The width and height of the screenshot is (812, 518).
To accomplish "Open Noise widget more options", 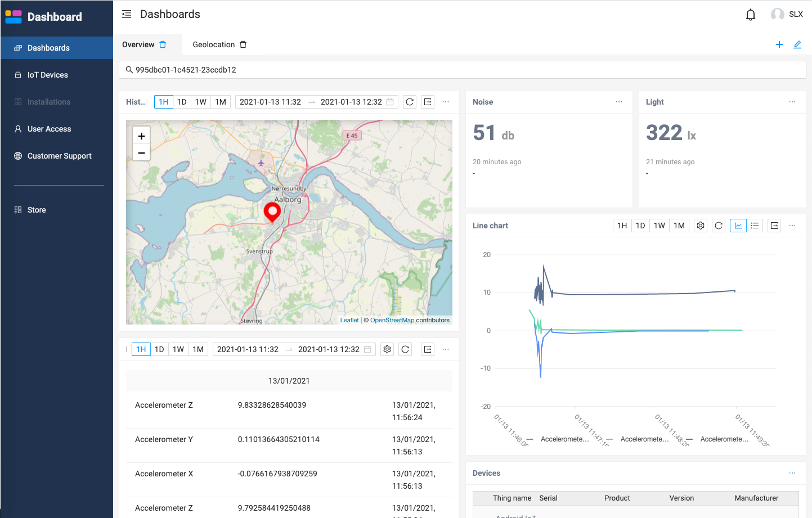I will [x=618, y=102].
